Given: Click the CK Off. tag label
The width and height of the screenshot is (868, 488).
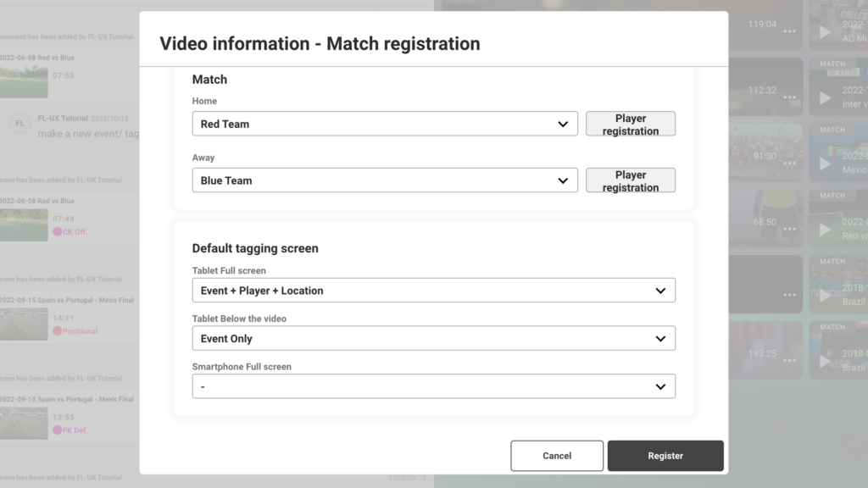Looking at the screenshot, I should pyautogui.click(x=70, y=232).
